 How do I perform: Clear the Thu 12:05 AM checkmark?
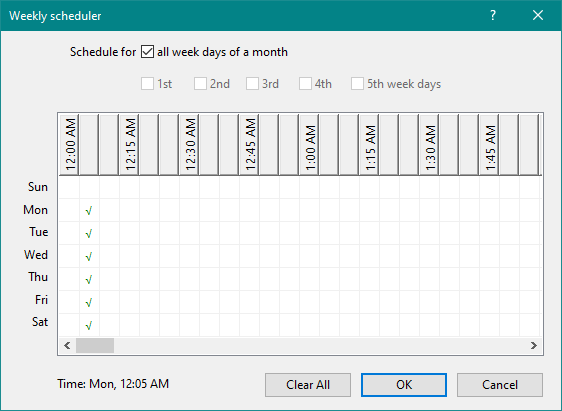(89, 279)
